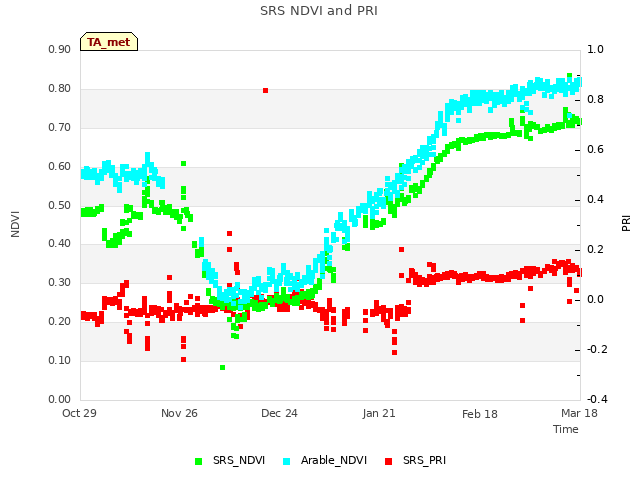Click the 0.0 PRI axis value
640x480 pixels.
tap(596, 300)
